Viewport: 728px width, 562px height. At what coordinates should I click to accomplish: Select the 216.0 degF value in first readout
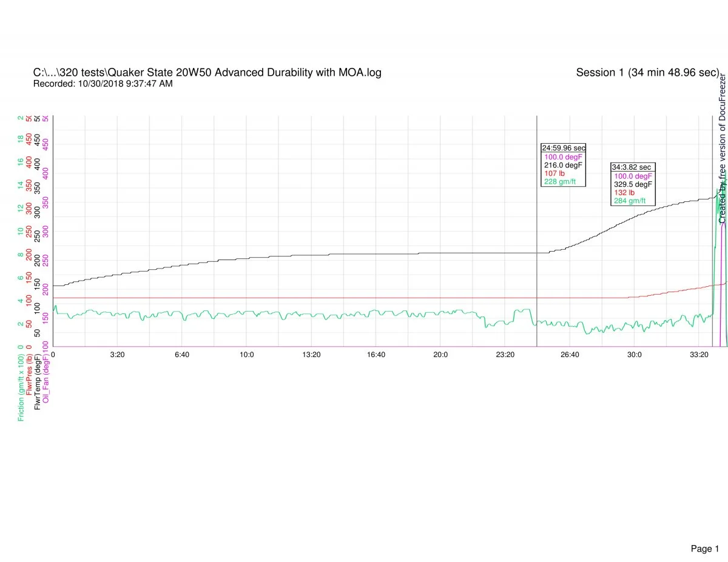[563, 164]
